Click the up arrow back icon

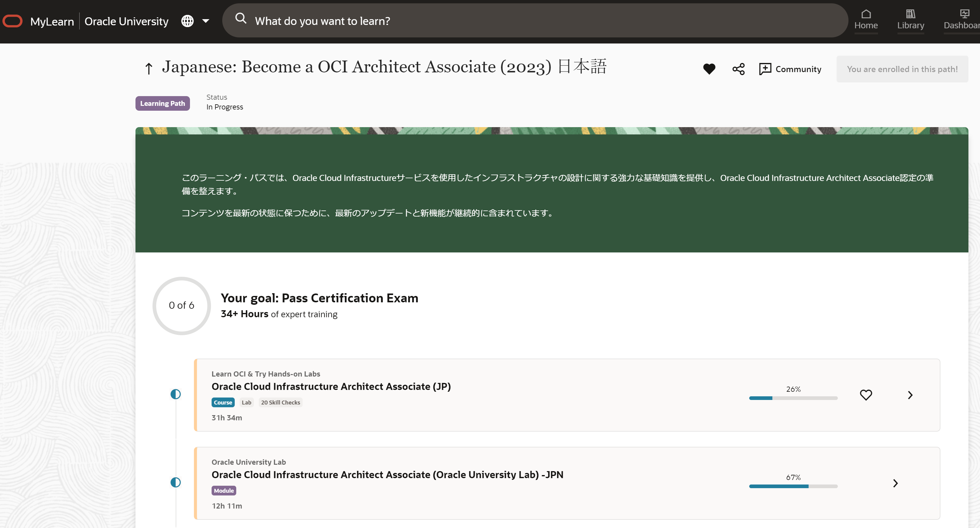tap(149, 69)
